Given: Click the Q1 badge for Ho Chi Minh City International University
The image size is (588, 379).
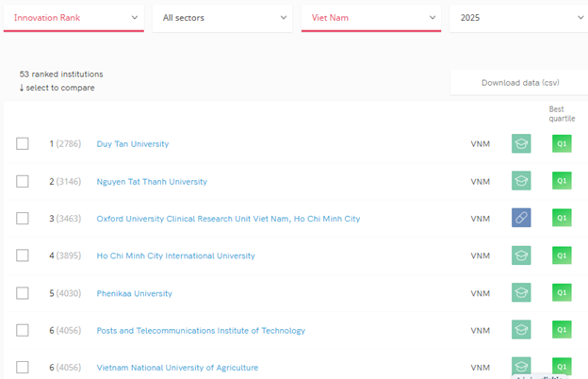Looking at the screenshot, I should pyautogui.click(x=562, y=255).
